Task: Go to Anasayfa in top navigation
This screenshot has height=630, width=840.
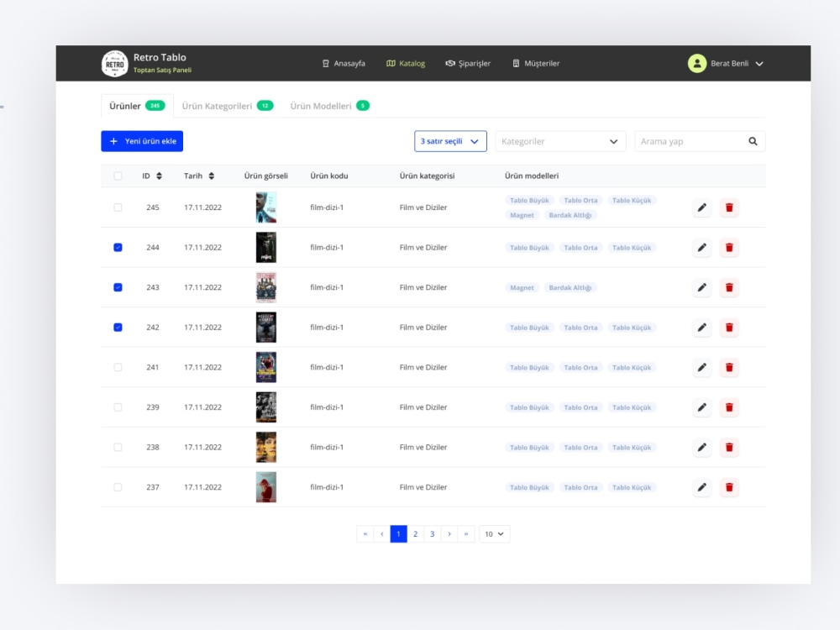Action: tap(344, 63)
